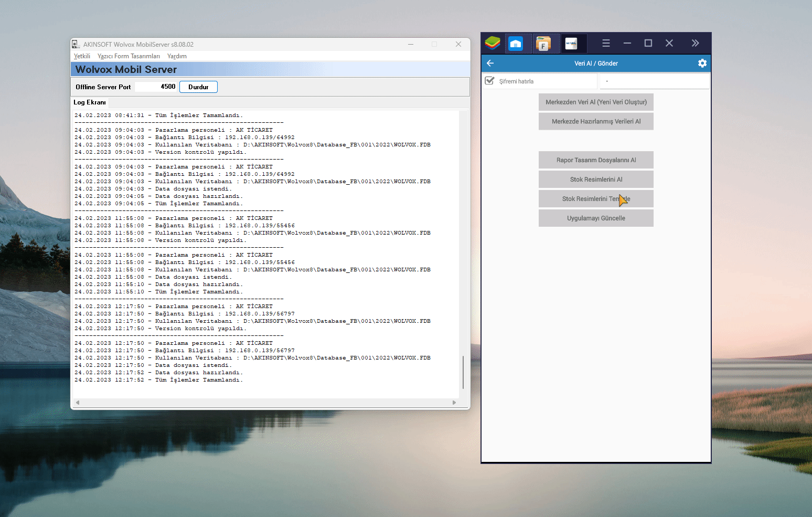
Task: Click log line '08:41:31 - Tüm İşlemler Tamamlandı.'
Action: tap(158, 115)
